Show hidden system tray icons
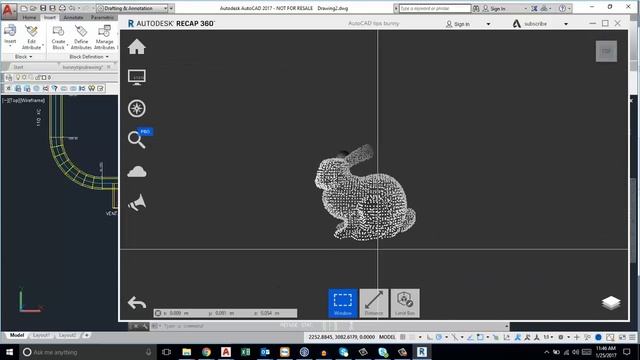This screenshot has height=360, width=640. (x=547, y=352)
